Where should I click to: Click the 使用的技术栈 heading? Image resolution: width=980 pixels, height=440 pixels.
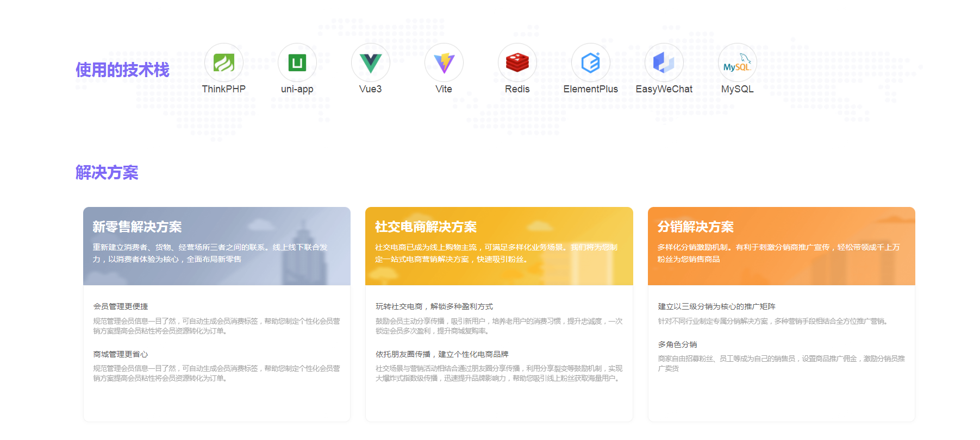122,70
